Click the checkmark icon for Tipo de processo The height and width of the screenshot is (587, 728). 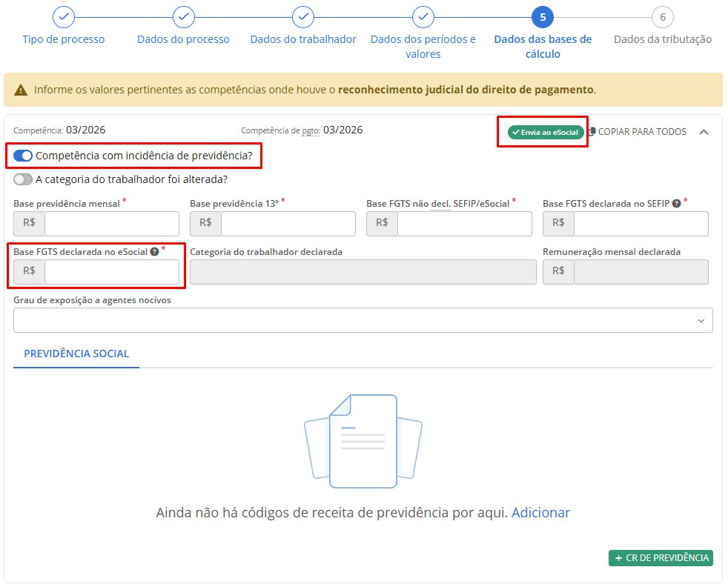[x=63, y=16]
